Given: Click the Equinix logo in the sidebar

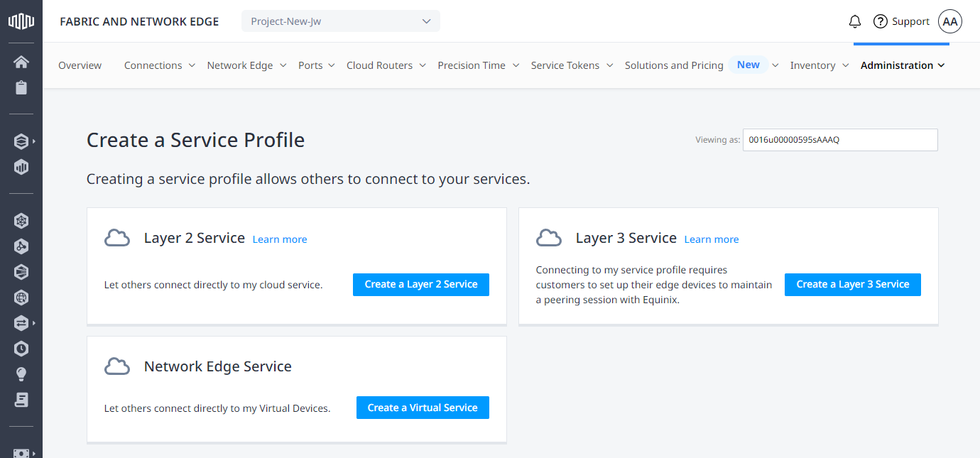Looking at the screenshot, I should (x=21, y=21).
